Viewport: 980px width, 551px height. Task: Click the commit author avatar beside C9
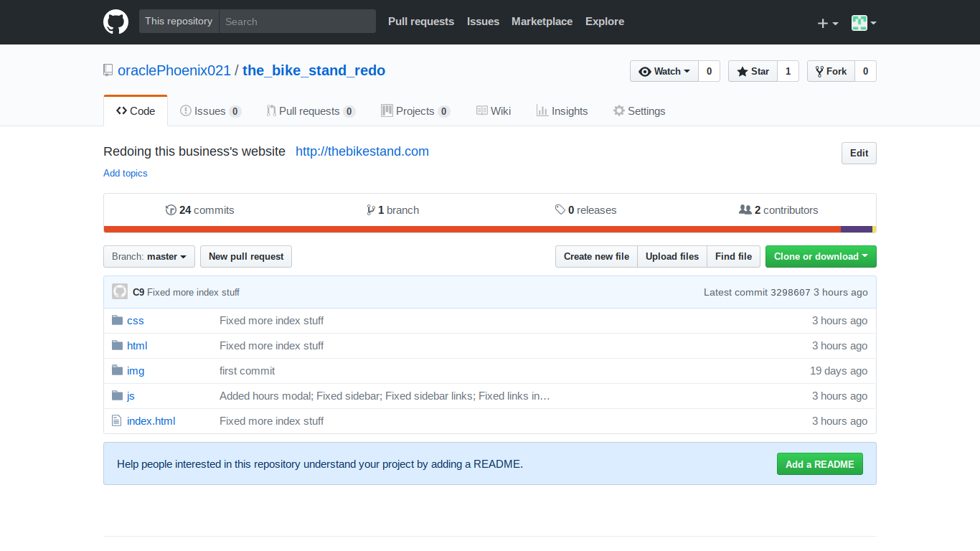[120, 292]
